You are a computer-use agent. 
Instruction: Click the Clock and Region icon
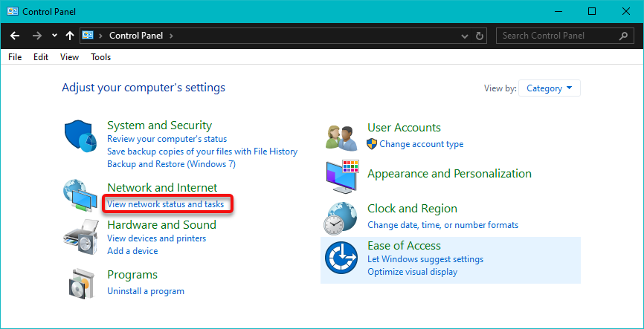coord(341,217)
